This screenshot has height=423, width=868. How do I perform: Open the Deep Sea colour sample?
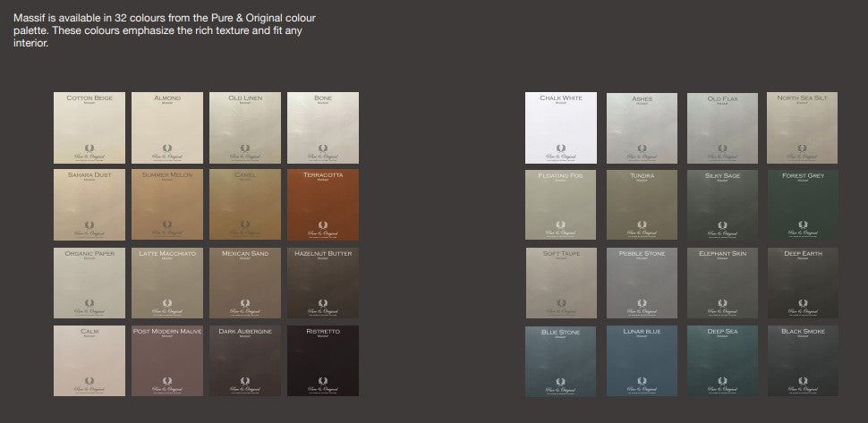click(x=722, y=360)
